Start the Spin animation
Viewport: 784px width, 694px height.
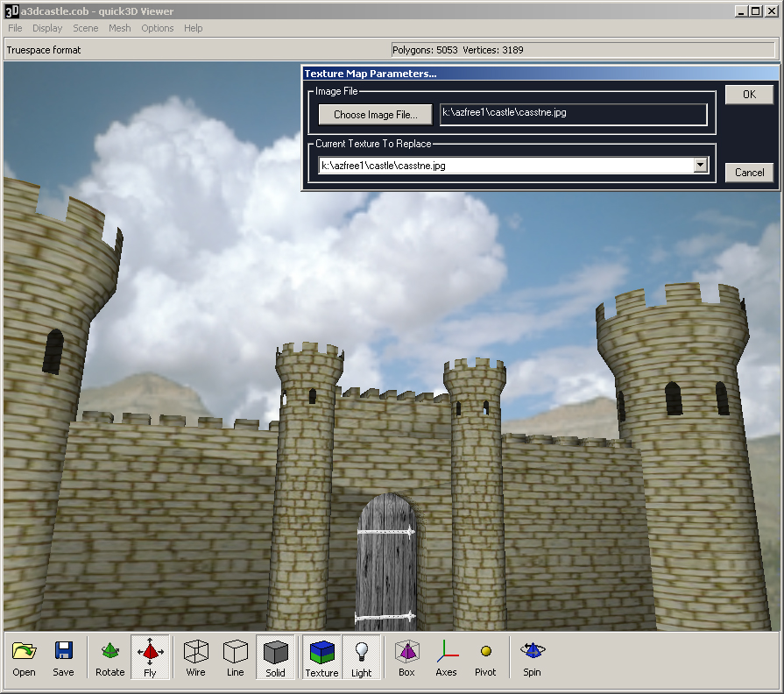532,658
